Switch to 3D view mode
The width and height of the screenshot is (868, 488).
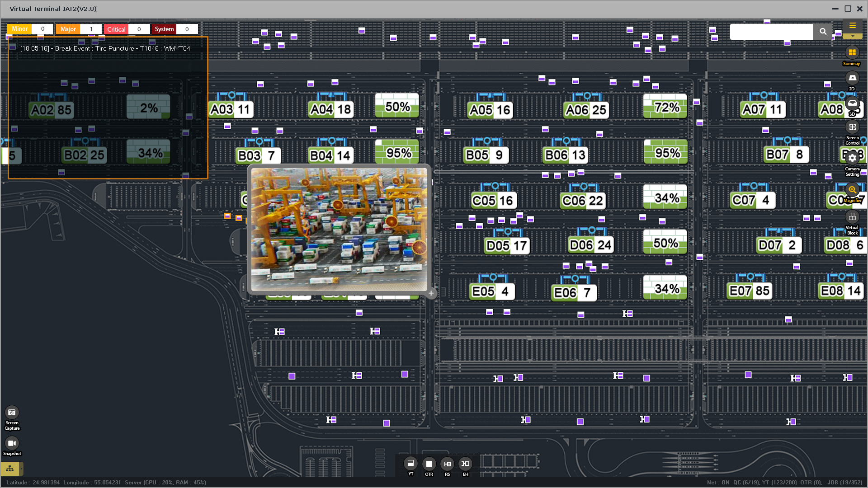click(x=852, y=103)
